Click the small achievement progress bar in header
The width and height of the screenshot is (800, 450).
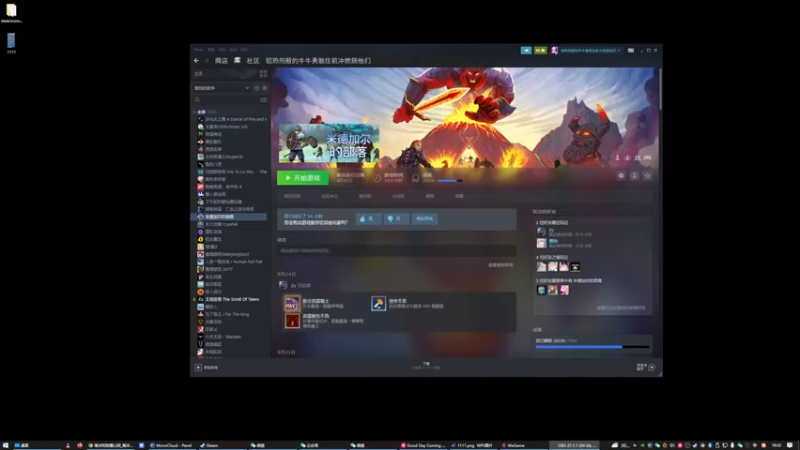pyautogui.click(x=449, y=181)
